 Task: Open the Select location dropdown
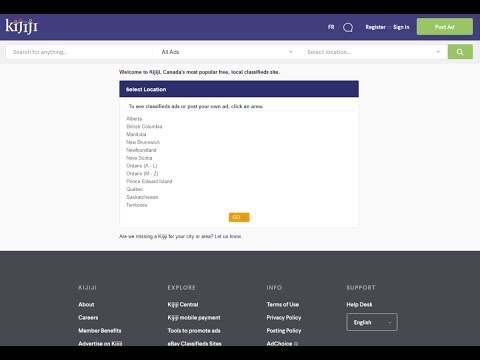pos(373,52)
